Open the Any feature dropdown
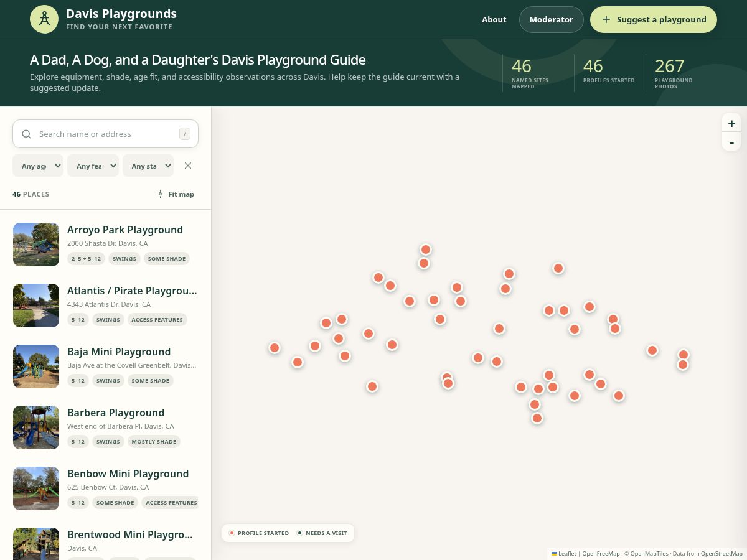This screenshot has width=747, height=560. click(x=93, y=166)
